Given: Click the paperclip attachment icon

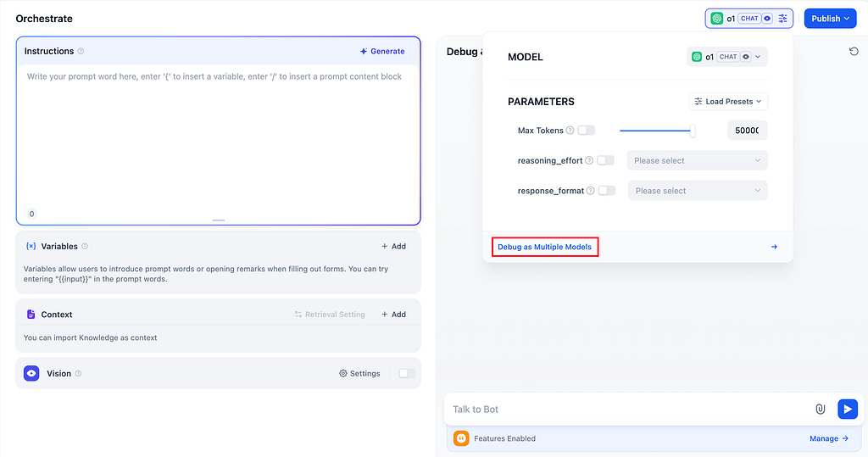Looking at the screenshot, I should 820,409.
